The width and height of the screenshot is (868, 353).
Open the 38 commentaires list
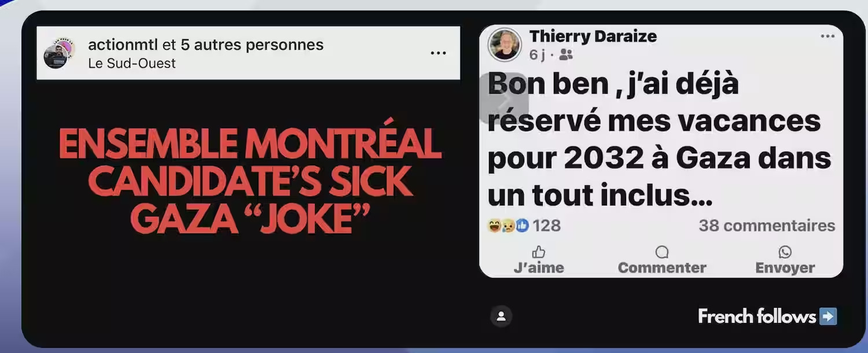click(x=767, y=226)
